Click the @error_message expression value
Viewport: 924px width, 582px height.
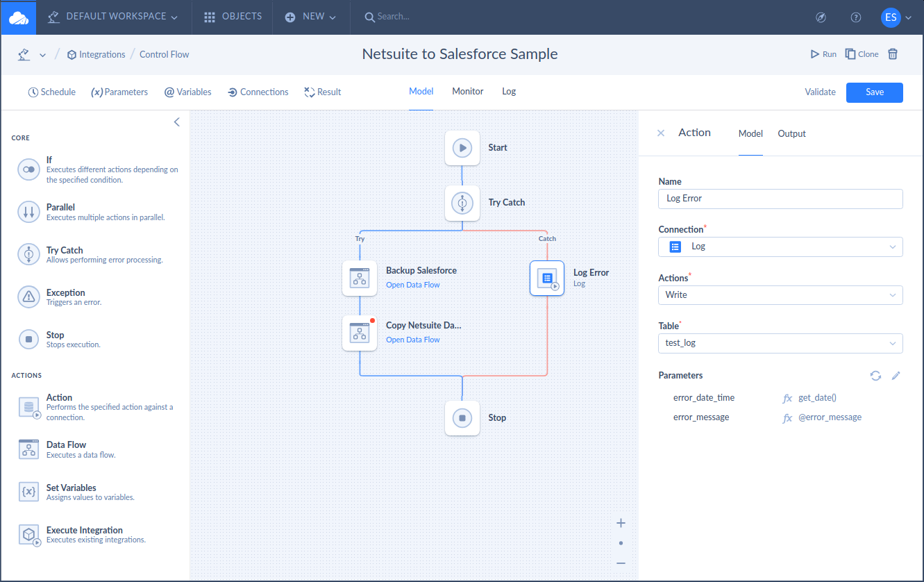click(x=830, y=417)
